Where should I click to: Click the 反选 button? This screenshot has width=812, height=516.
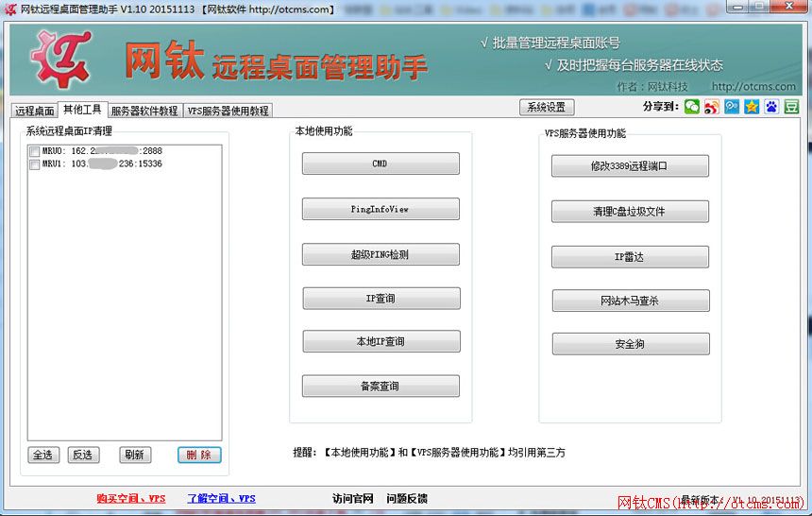[83, 455]
